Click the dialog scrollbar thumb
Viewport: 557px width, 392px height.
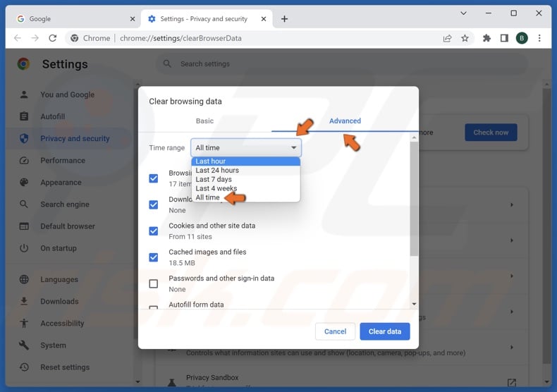[414, 199]
